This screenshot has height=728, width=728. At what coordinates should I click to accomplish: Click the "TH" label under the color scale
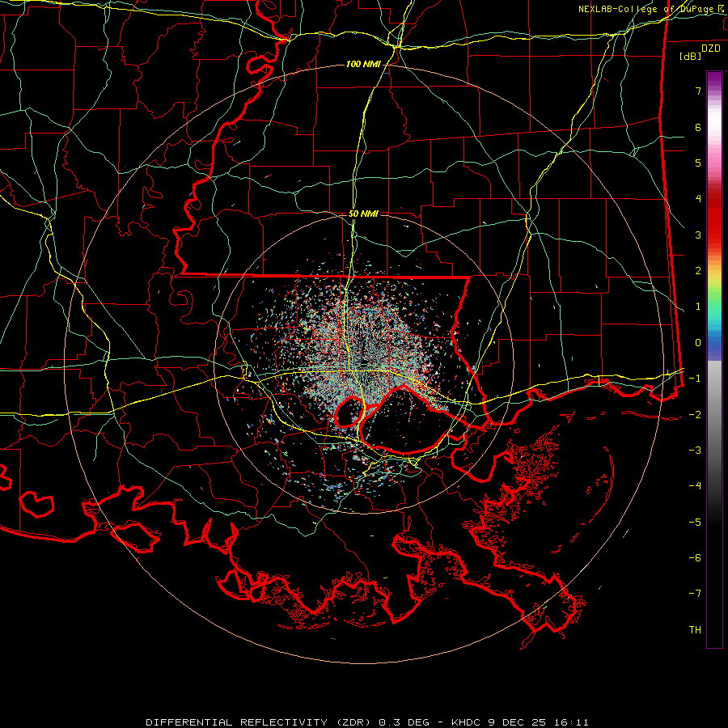[x=695, y=629]
